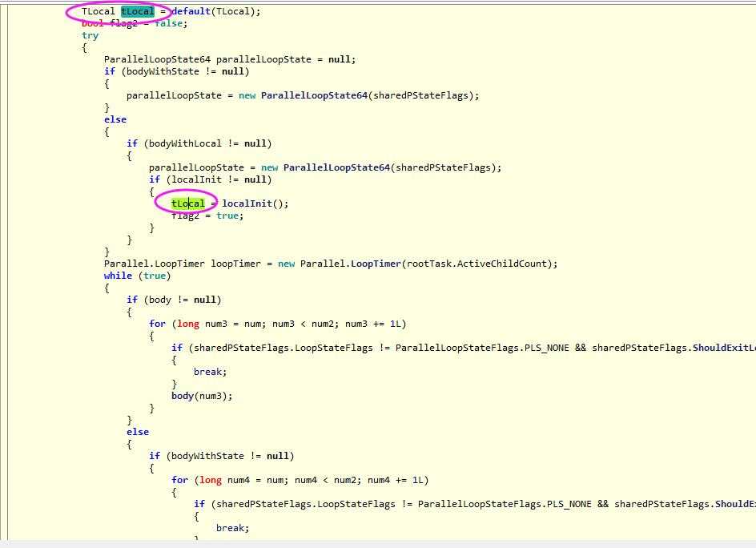The width and height of the screenshot is (756, 548).
Task: Click parallelLoopState in the '= null;' declaration
Action: [x=263, y=59]
